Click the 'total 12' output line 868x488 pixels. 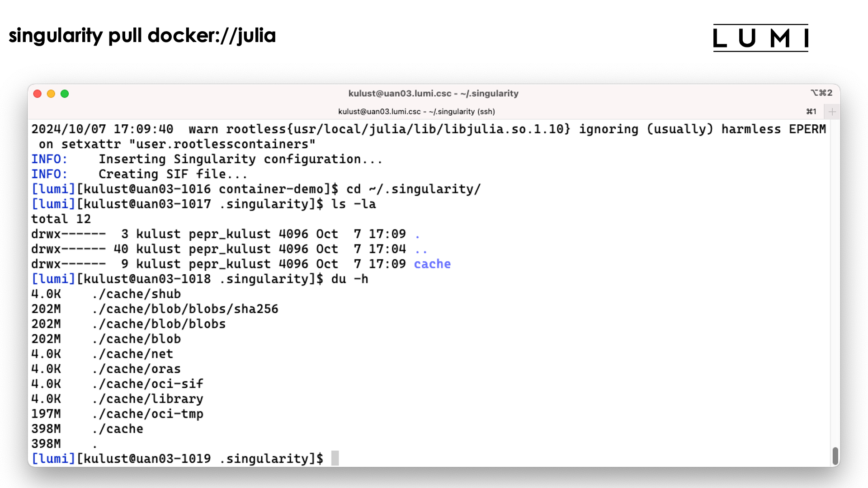(61, 219)
